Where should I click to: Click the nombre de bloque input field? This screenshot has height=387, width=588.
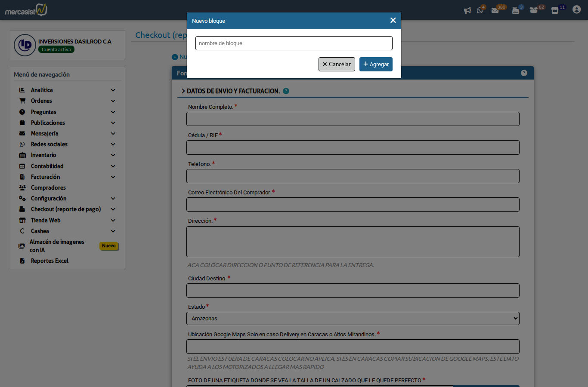click(x=294, y=43)
